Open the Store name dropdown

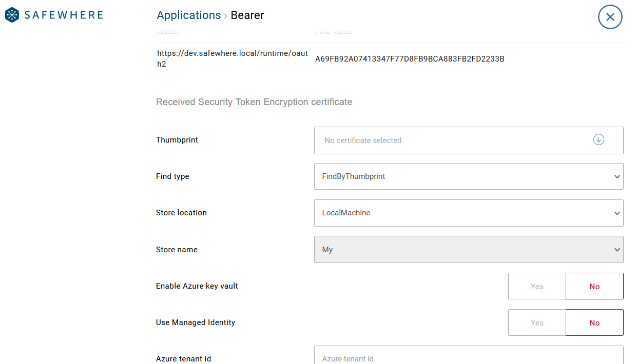click(x=469, y=249)
